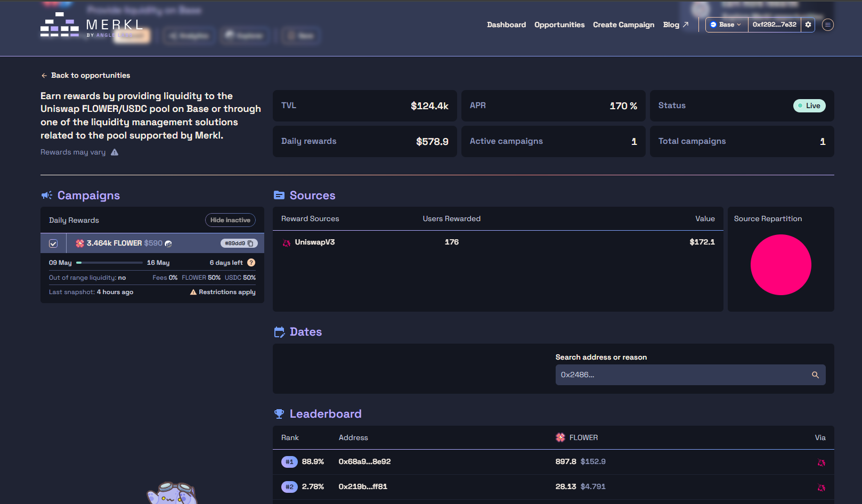Focus the search address or reason field
This screenshot has height=504, width=862.
(x=690, y=375)
